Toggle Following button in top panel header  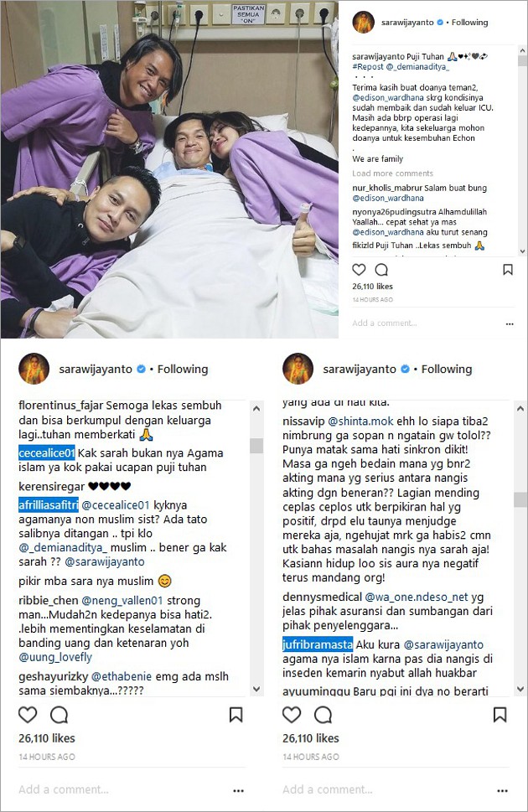pyautogui.click(x=469, y=23)
